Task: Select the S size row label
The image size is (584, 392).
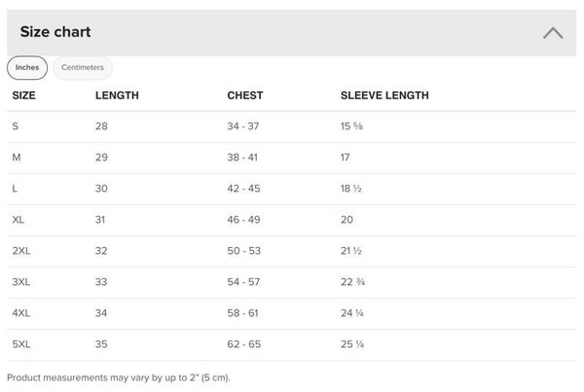Action: coord(15,126)
